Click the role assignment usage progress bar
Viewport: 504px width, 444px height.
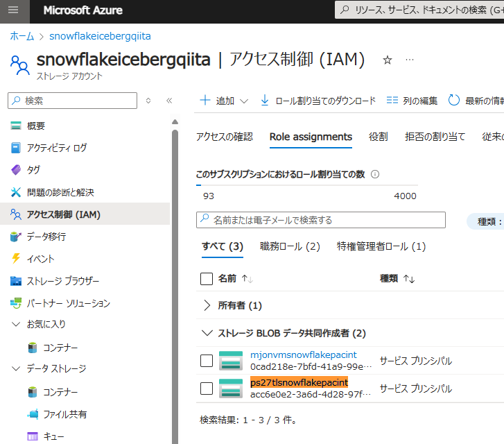pos(307,185)
